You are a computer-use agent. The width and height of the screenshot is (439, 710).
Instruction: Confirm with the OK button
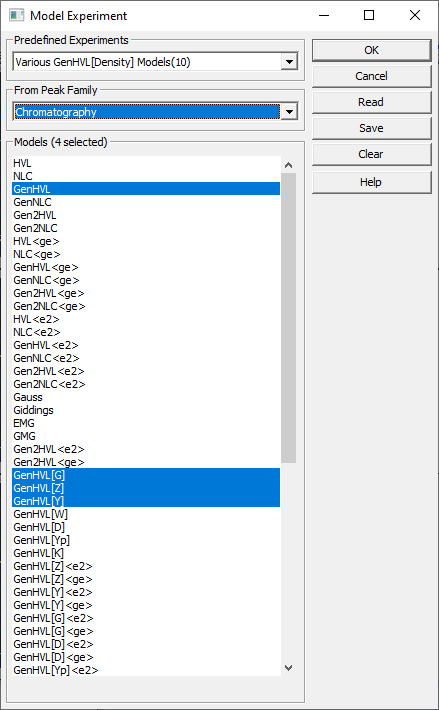pos(372,50)
